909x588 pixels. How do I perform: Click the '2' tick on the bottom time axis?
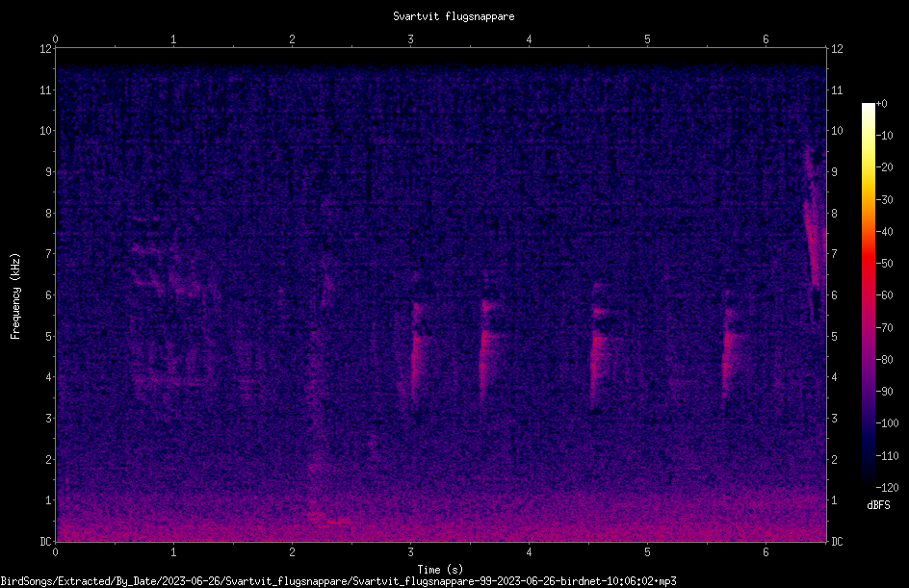point(292,552)
